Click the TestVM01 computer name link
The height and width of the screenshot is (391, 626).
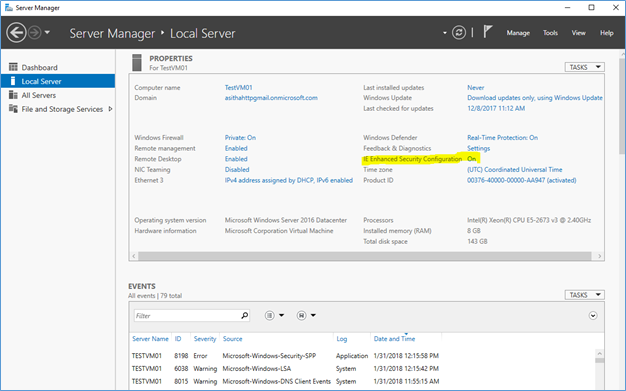click(x=238, y=87)
